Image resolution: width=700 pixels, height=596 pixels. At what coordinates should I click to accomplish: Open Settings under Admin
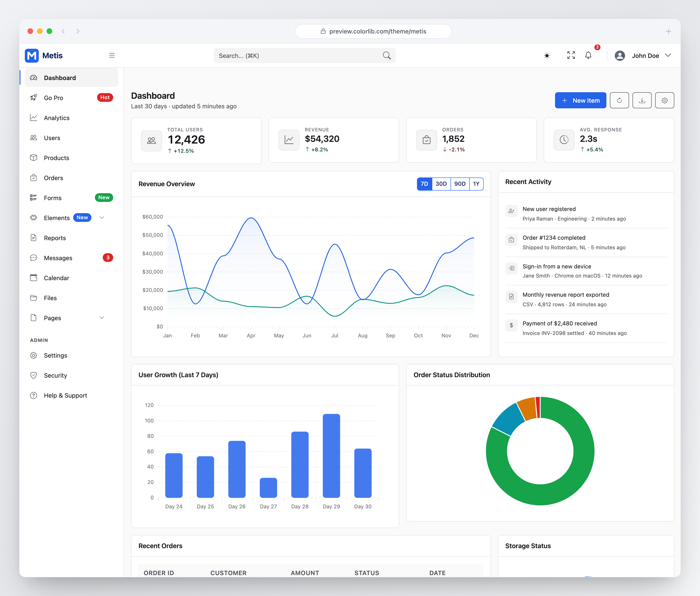click(x=72, y=355)
